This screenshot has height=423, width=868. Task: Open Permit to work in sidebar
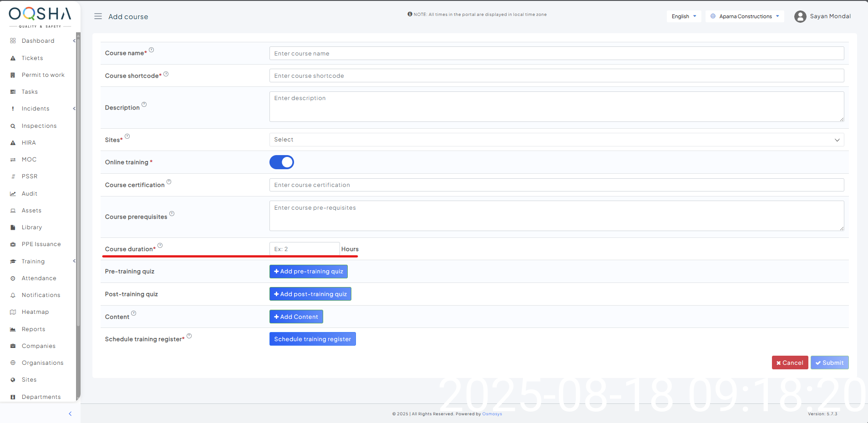click(x=43, y=75)
